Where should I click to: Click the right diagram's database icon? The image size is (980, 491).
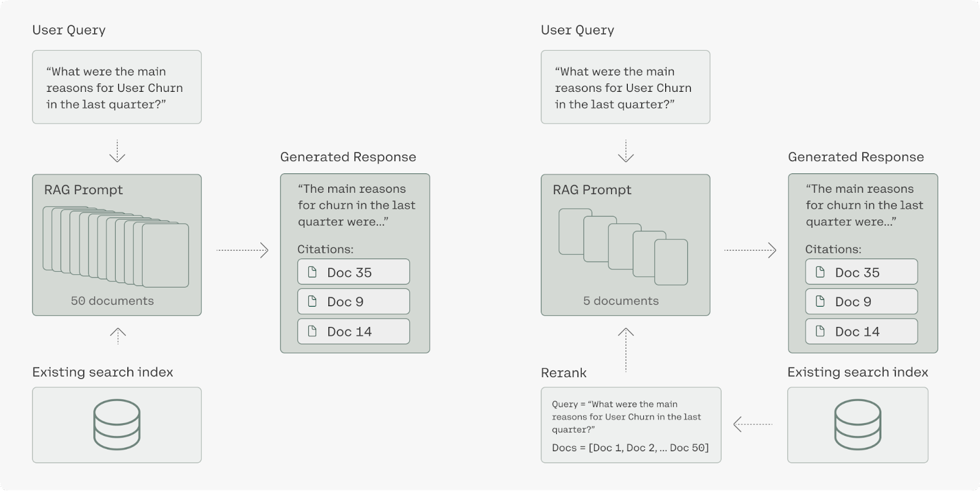click(x=858, y=424)
